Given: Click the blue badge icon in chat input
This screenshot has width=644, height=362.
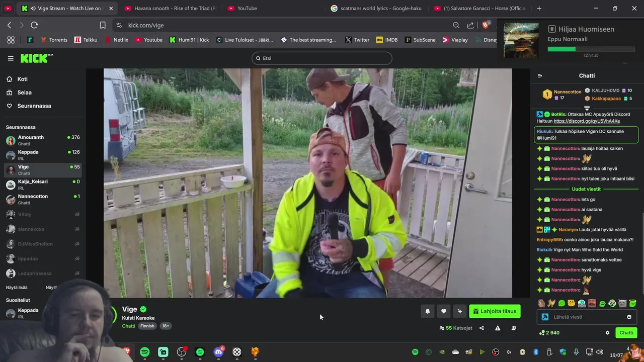Looking at the screenshot, I should [545, 317].
